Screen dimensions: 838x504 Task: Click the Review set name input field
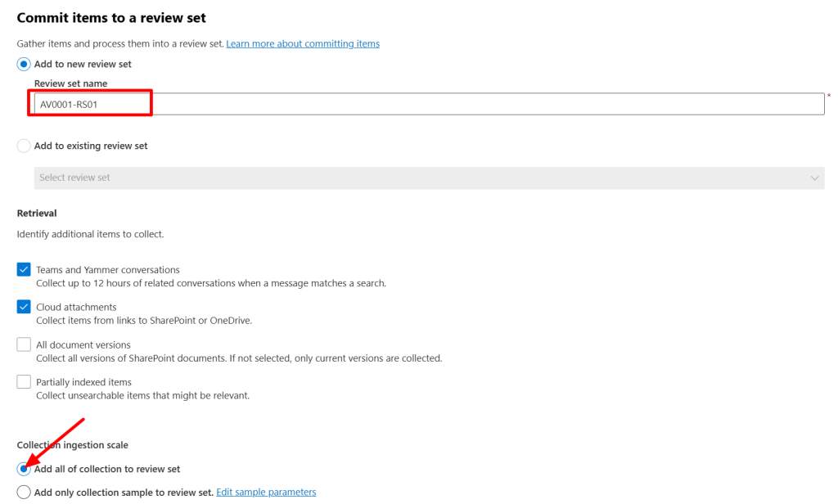click(426, 104)
